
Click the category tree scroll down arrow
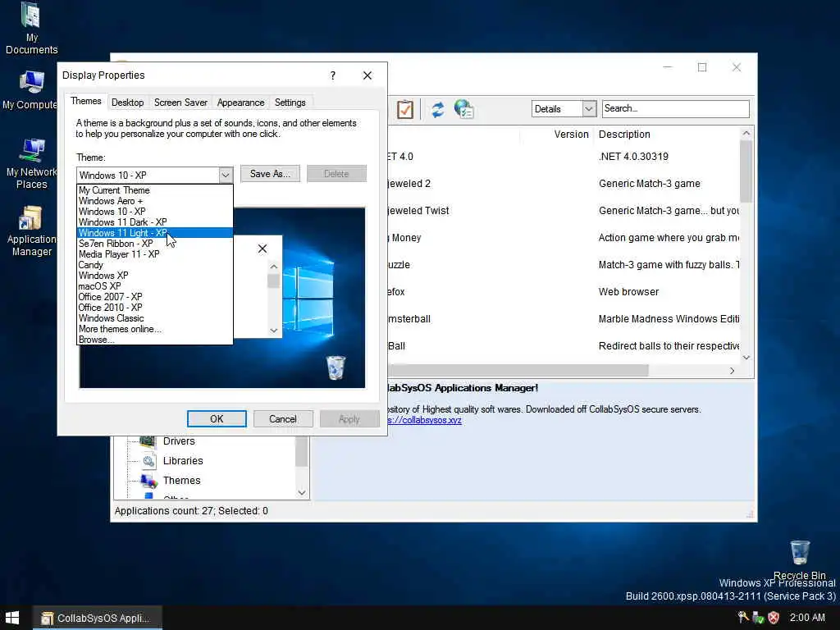[302, 492]
